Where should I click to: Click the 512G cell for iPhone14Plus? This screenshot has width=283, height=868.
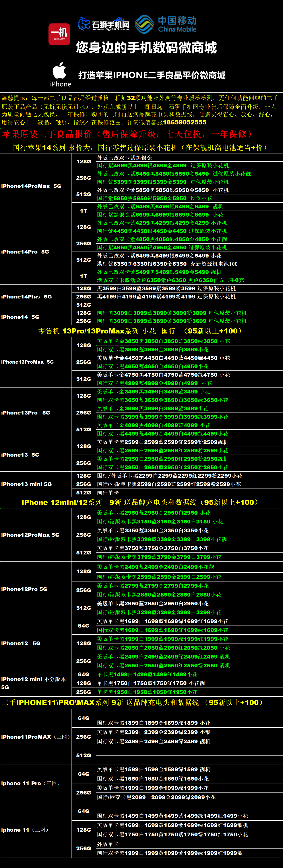coord(83,305)
